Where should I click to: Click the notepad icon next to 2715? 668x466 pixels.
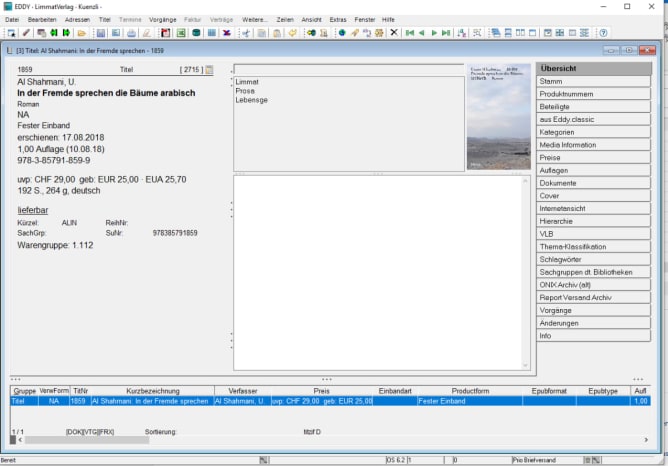coord(209,69)
